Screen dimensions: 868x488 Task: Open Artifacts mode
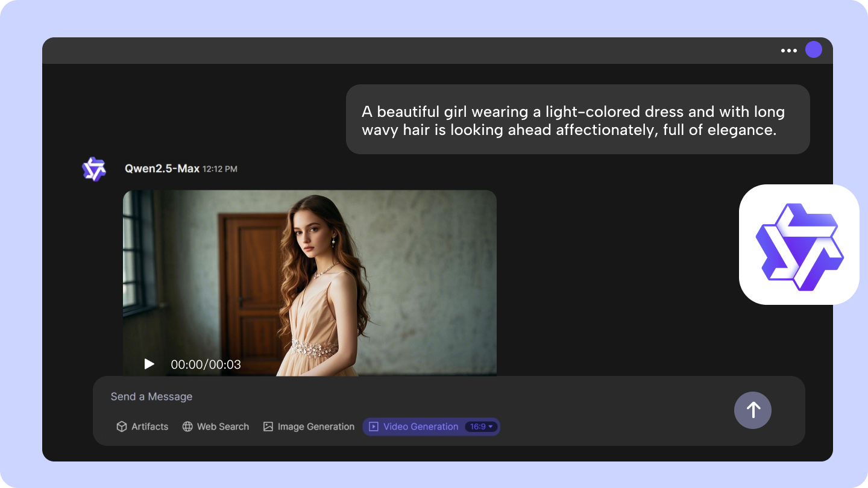click(142, 427)
